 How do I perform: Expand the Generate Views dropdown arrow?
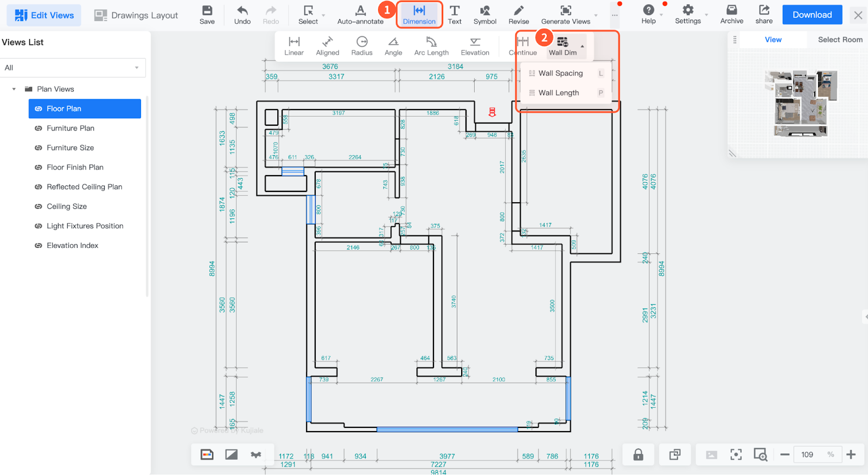click(x=596, y=15)
